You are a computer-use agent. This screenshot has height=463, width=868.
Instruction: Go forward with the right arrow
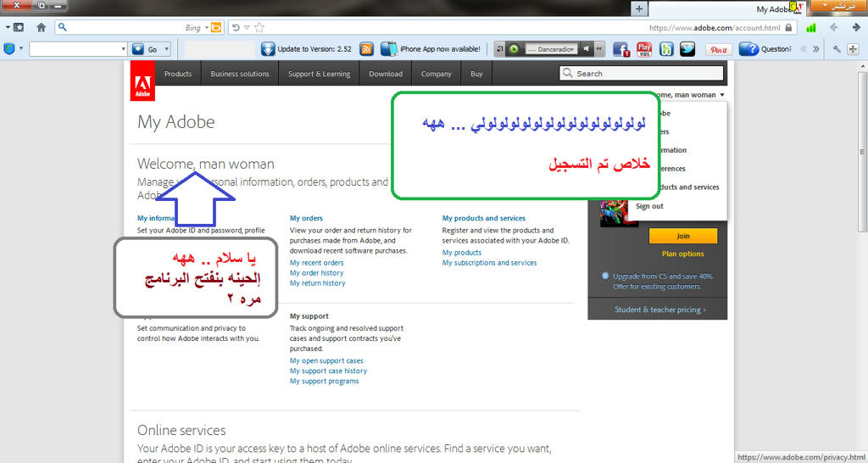[x=856, y=27]
